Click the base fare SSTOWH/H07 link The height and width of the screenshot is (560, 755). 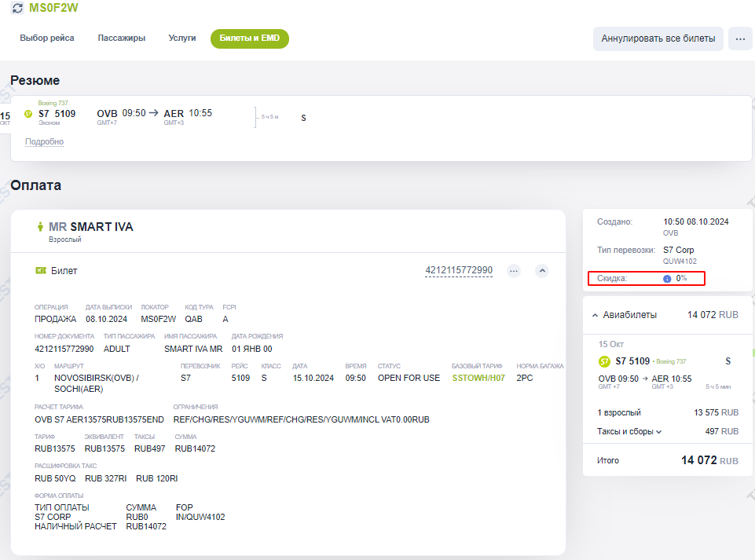[478, 378]
